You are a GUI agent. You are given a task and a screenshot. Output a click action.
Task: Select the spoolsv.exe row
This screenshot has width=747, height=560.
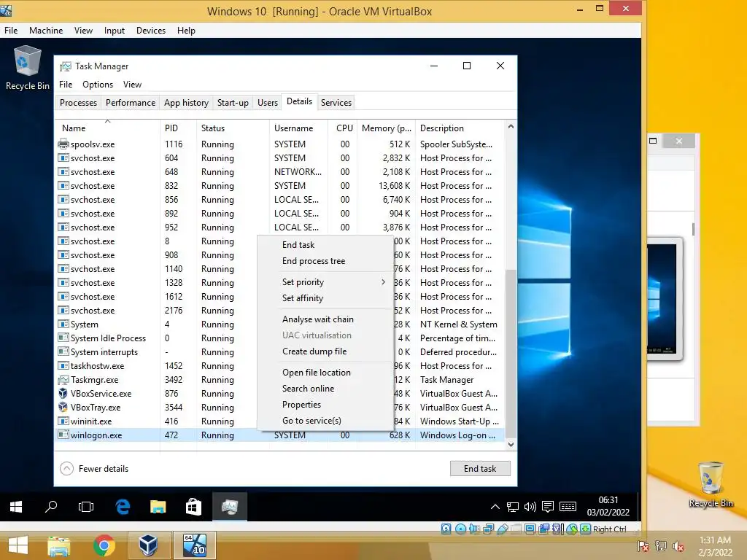pos(280,144)
